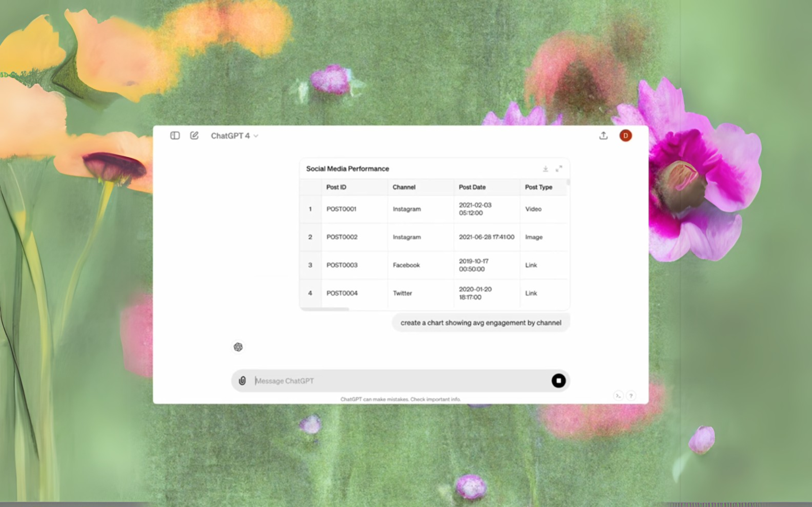The height and width of the screenshot is (507, 812).
Task: Click the Post ID column header
Action: pyautogui.click(x=336, y=187)
